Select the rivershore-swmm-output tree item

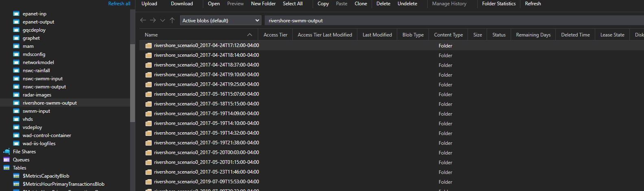point(65,103)
